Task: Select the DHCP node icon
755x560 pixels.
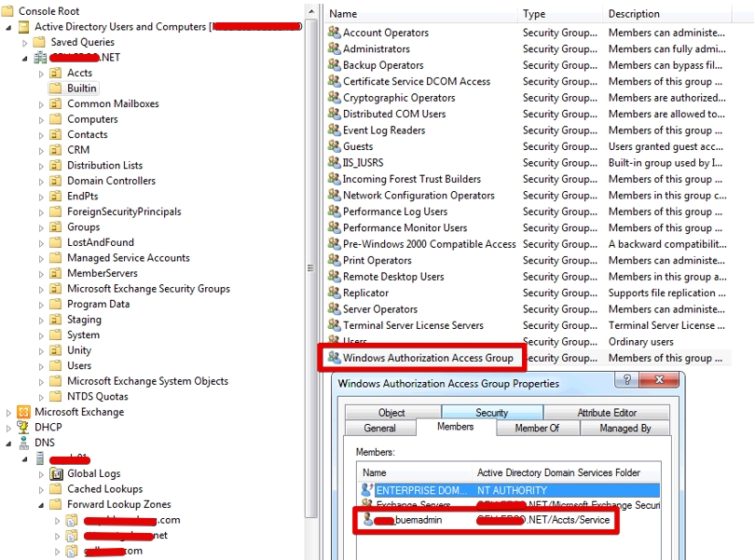Action: tap(24, 428)
